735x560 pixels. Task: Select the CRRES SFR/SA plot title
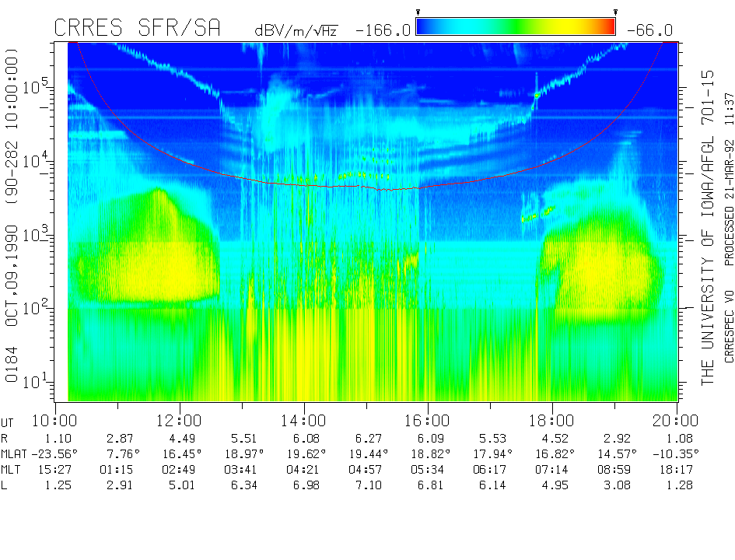137,29
